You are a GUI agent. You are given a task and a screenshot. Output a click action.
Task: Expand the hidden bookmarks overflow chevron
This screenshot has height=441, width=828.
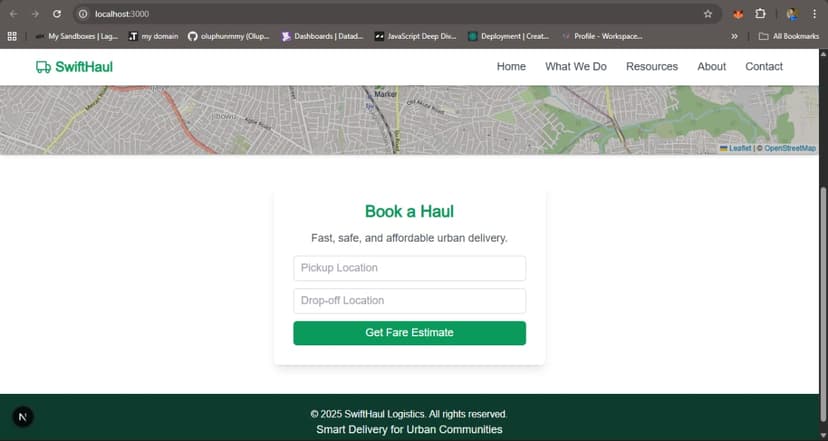tap(735, 36)
